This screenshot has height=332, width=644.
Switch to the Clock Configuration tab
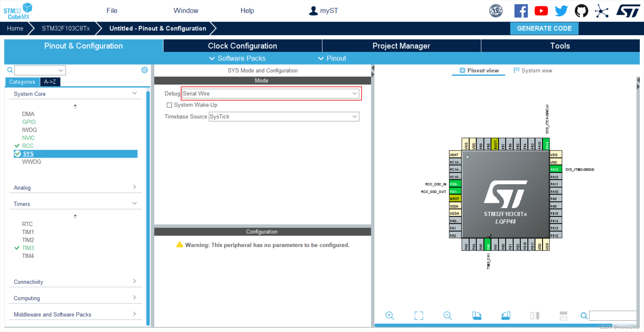(243, 46)
